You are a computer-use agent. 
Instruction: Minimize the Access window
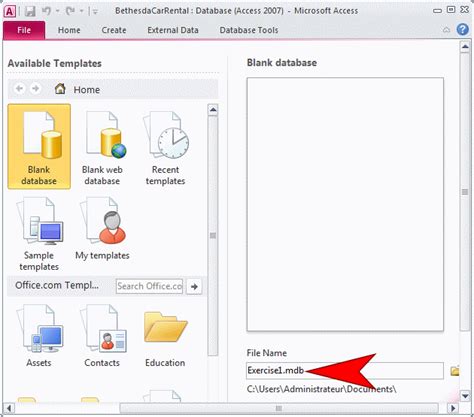(x=437, y=11)
